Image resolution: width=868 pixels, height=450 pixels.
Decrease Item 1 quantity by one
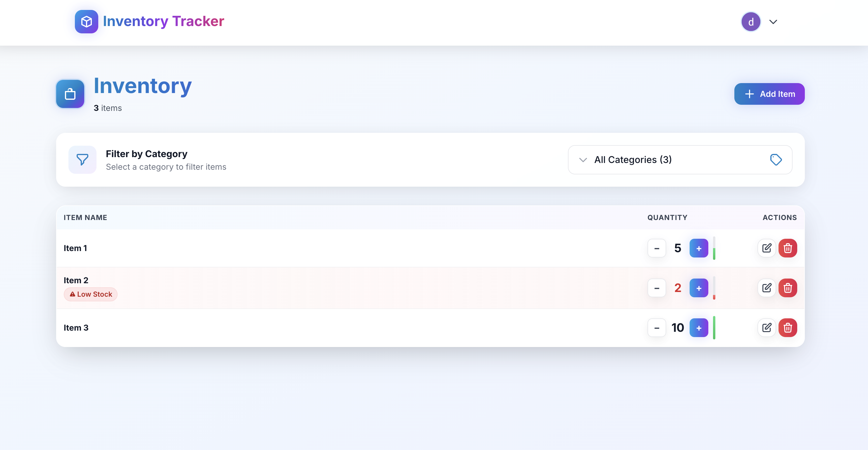tap(656, 248)
